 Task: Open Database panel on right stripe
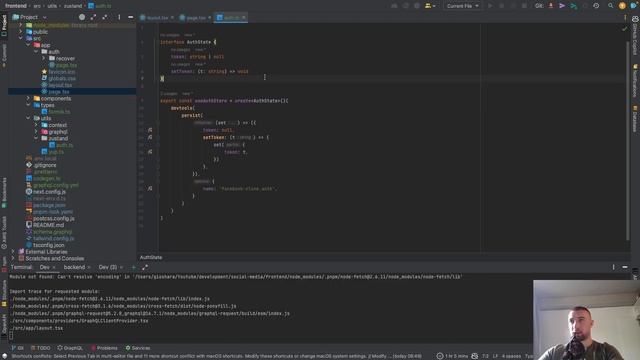[635, 119]
